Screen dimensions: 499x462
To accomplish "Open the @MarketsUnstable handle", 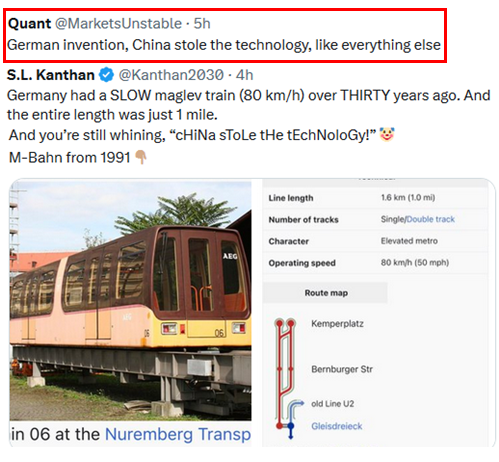I will click(118, 24).
